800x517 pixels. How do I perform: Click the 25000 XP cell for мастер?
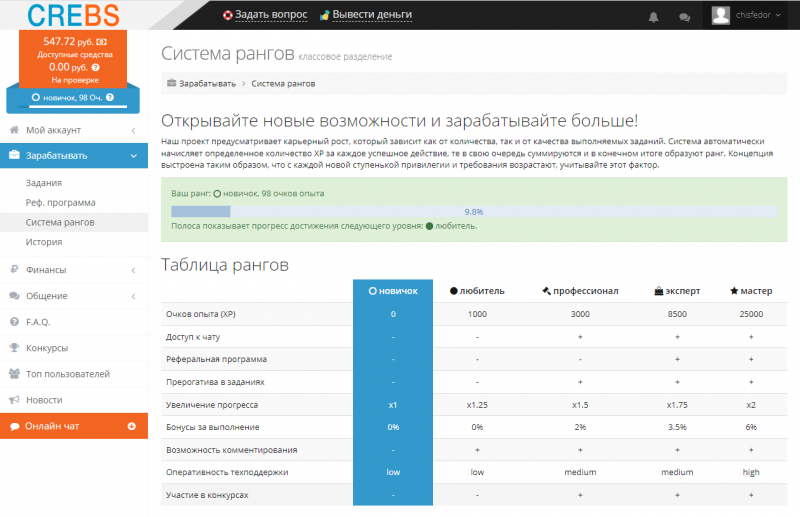click(751, 314)
